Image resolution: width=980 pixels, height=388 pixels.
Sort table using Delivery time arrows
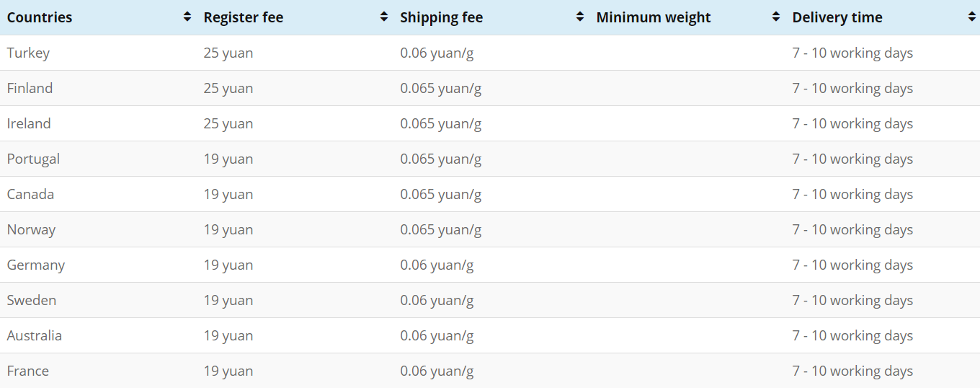pyautogui.click(x=972, y=17)
